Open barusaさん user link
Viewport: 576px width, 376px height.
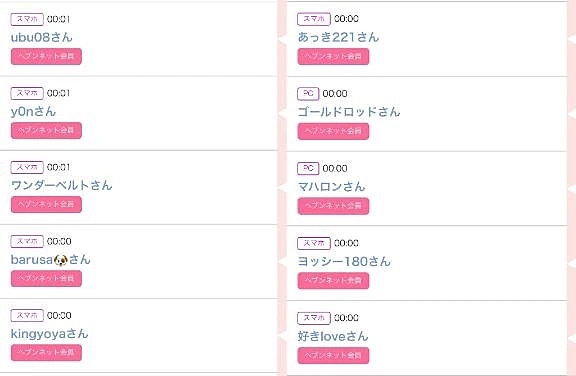pyautogui.click(x=51, y=260)
